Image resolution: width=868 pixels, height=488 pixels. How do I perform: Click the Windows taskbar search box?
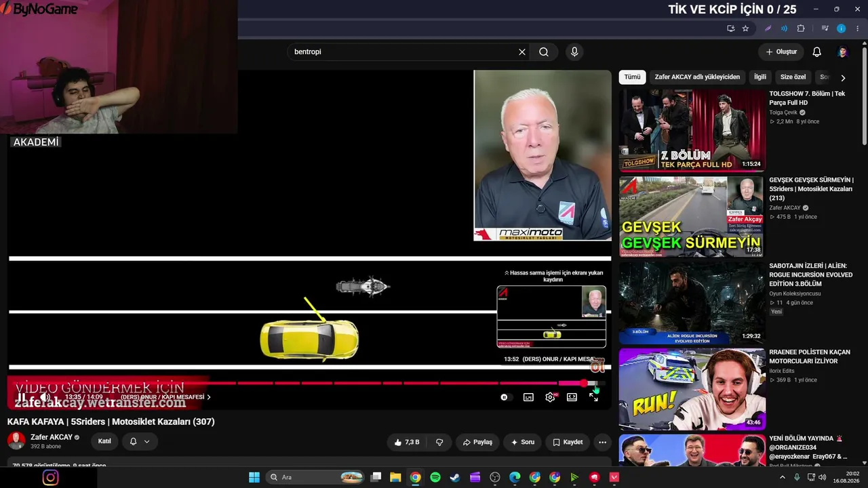pos(316,477)
